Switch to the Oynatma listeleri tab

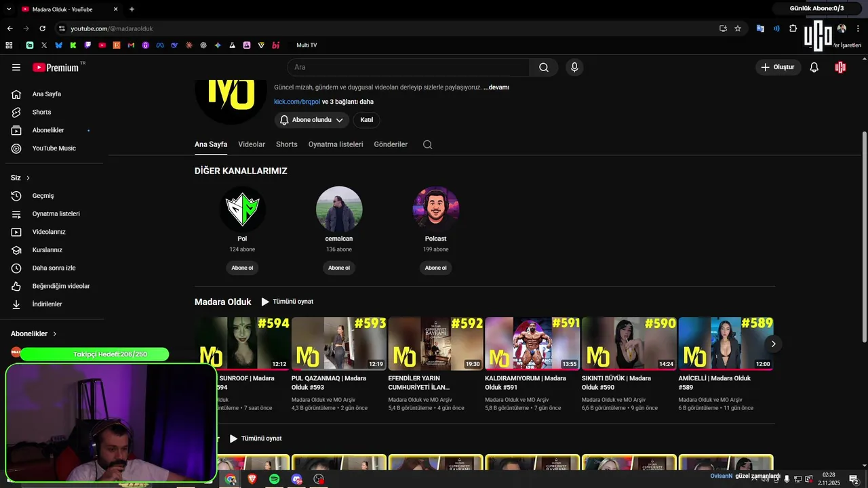[336, 144]
